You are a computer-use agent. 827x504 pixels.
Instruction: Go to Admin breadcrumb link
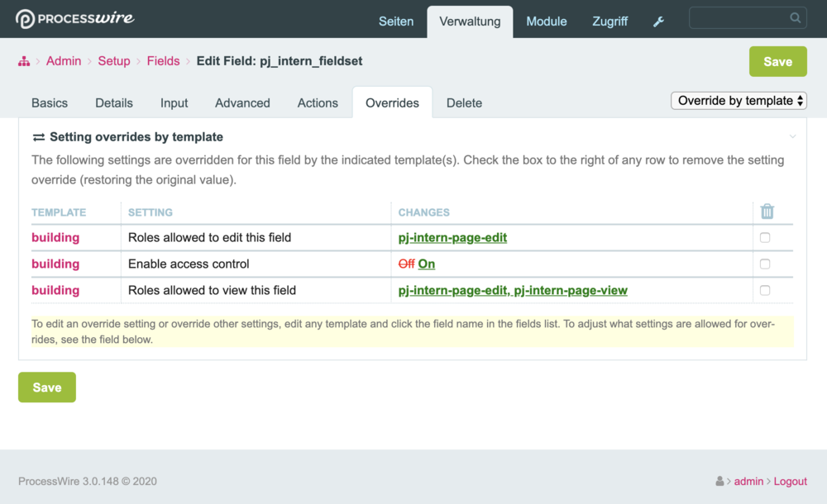point(64,61)
